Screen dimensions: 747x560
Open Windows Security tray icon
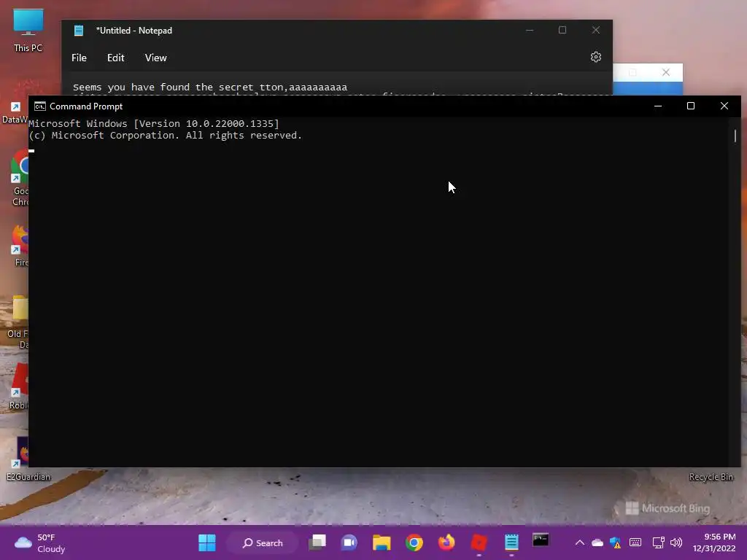tap(616, 542)
